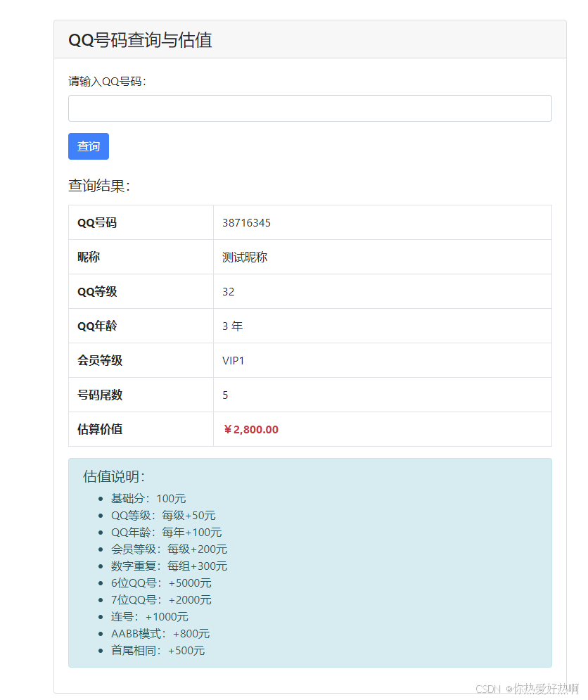588x700 pixels.
Task: Click the label 请输入QQ号码:
Action: pyautogui.click(x=107, y=81)
